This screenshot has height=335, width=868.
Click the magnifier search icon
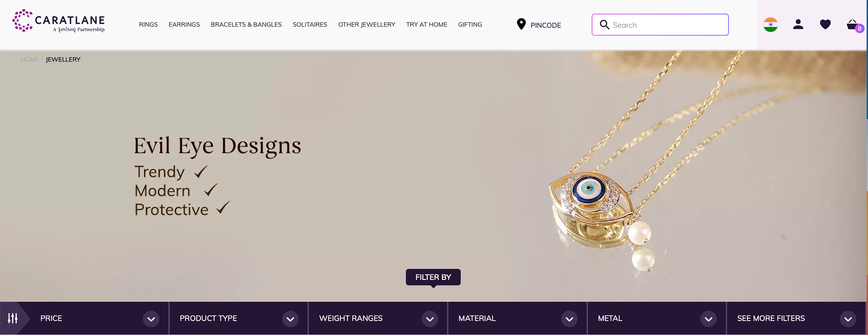click(x=604, y=24)
